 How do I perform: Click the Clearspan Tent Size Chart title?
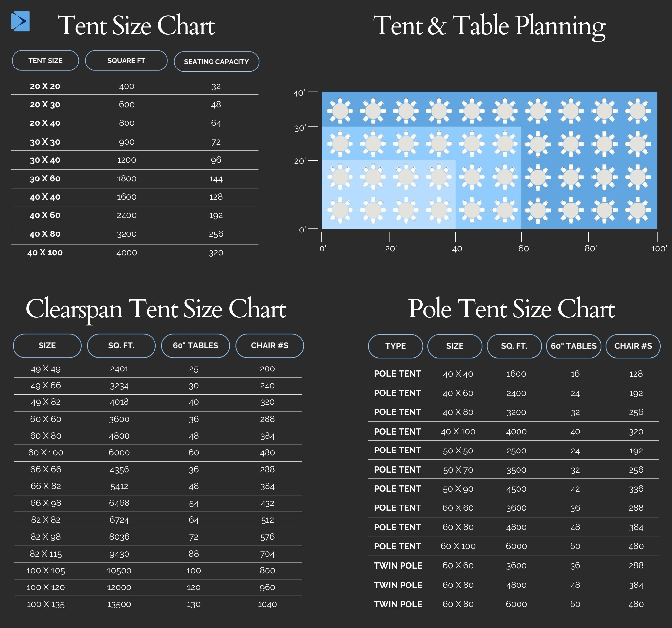156,309
